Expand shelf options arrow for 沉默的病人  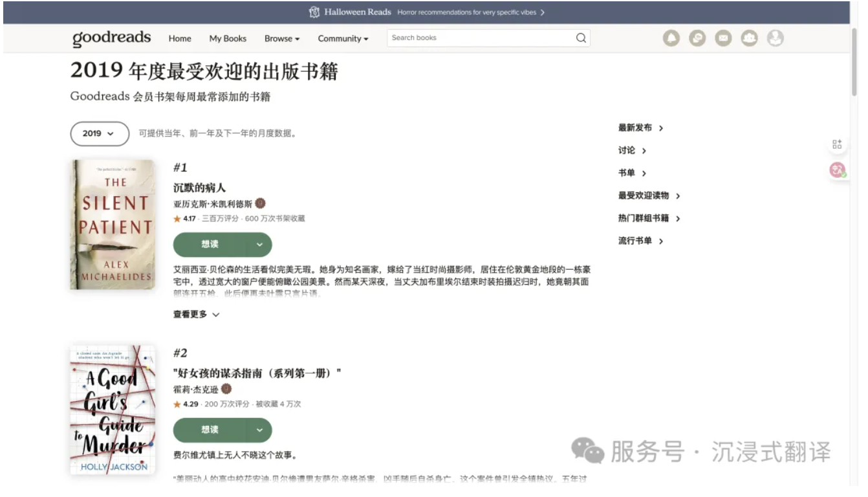click(x=259, y=245)
